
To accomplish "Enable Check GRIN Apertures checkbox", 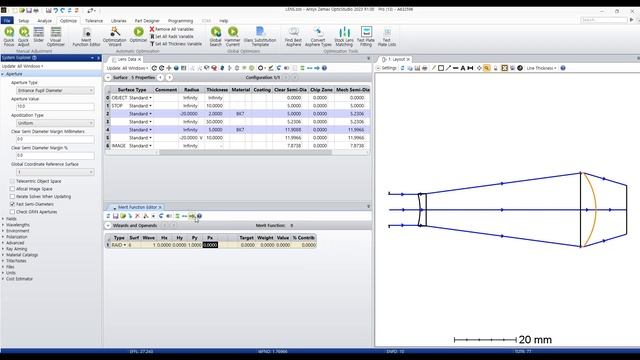I will pyautogui.click(x=12, y=212).
